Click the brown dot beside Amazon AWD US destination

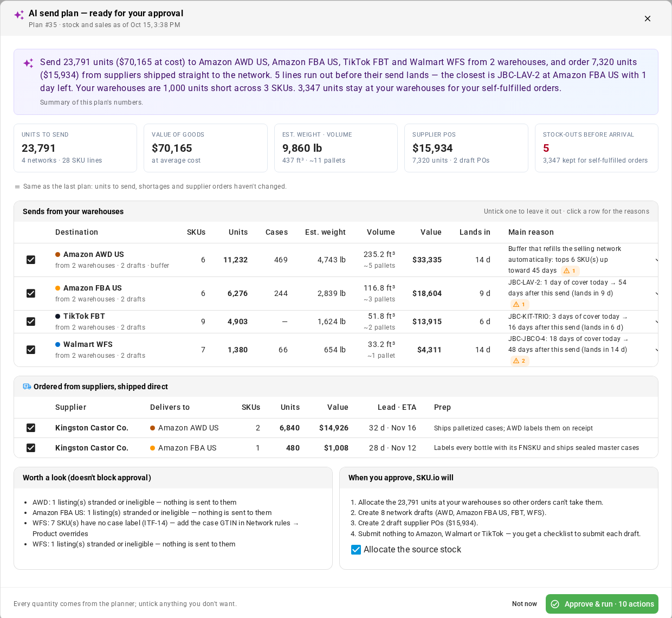pos(57,254)
